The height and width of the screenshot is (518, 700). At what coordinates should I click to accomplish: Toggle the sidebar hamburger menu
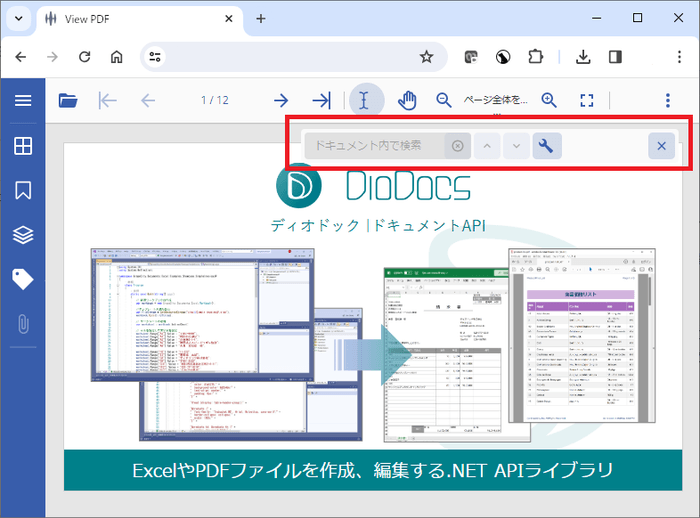(23, 100)
